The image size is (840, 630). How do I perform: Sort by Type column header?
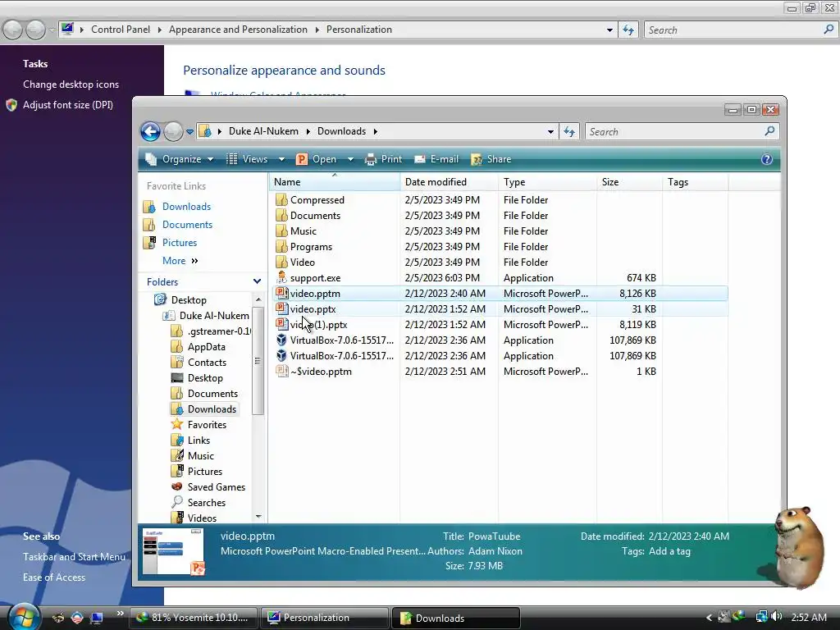[547, 182]
